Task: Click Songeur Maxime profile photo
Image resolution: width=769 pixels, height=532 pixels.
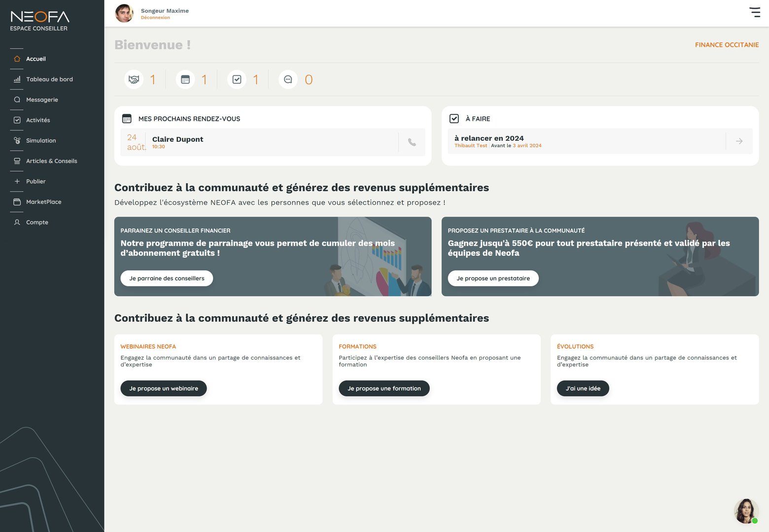Action: [124, 13]
